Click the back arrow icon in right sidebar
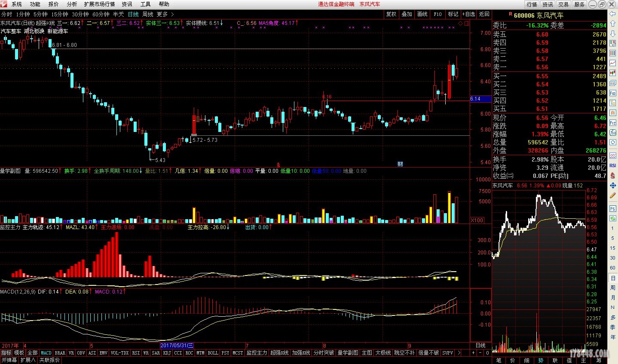Image resolution: width=618 pixels, height=364 pixels. tap(613, 14)
